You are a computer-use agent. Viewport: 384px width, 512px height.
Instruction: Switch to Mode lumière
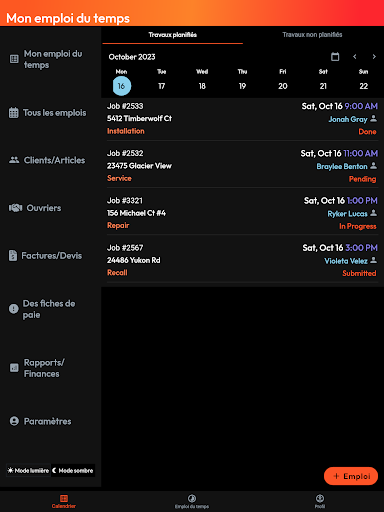(28, 470)
